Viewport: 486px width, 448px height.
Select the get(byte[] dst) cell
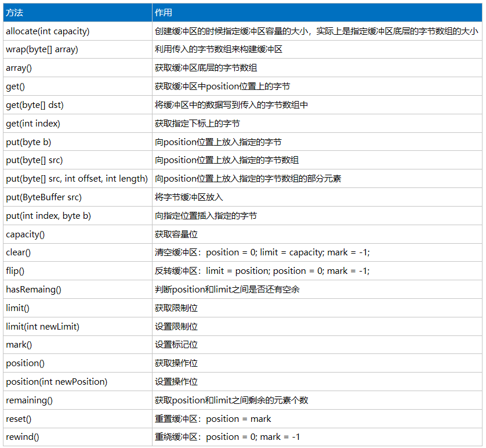[x=78, y=105]
